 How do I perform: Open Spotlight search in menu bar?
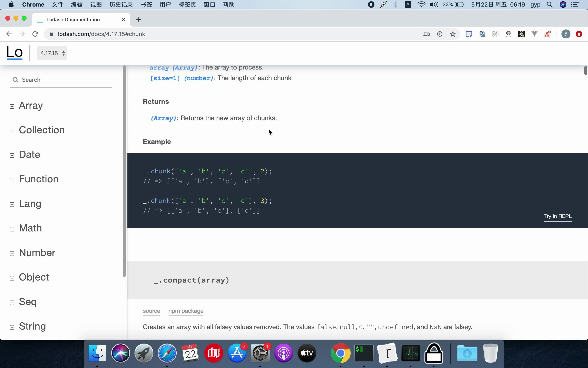pyautogui.click(x=550, y=5)
